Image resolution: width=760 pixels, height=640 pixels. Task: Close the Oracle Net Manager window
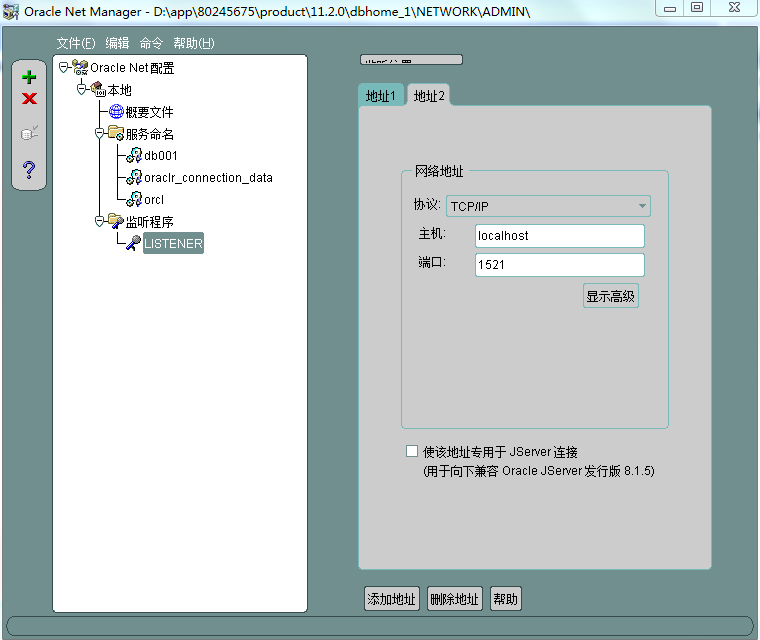point(734,8)
